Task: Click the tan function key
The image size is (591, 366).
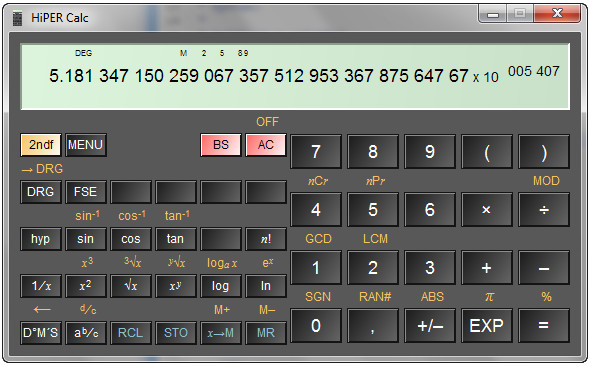Action: point(176,239)
